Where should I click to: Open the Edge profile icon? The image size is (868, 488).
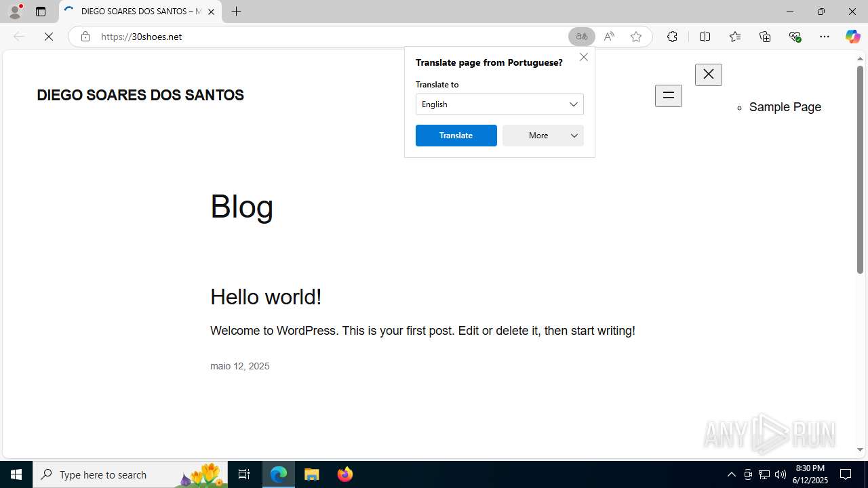[x=15, y=12]
